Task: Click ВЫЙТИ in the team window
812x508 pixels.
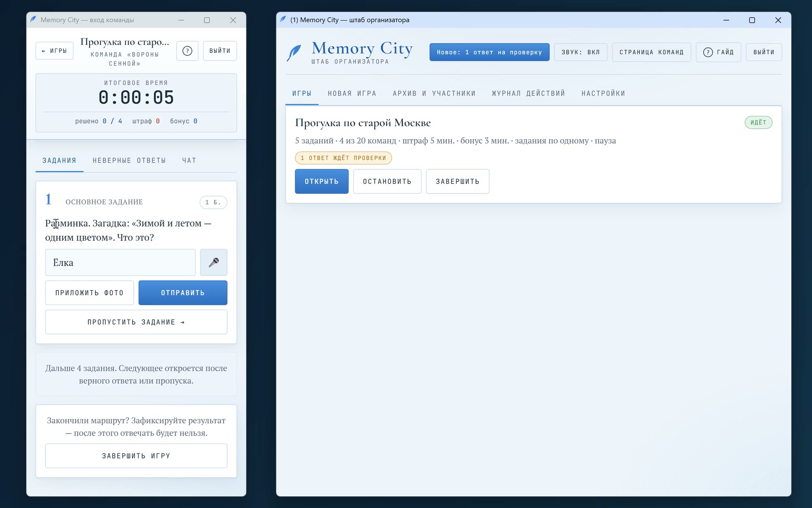Action: (220, 51)
